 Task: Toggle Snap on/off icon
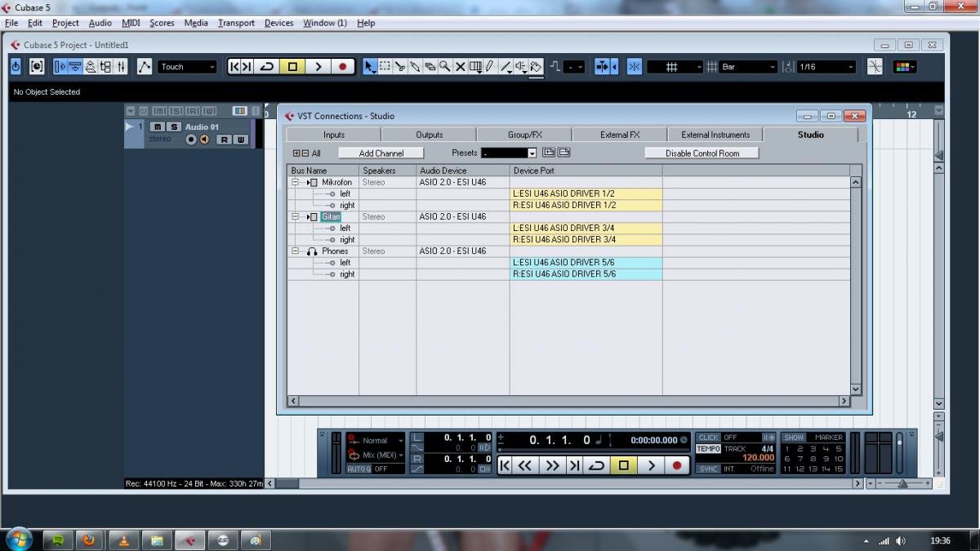coord(634,67)
